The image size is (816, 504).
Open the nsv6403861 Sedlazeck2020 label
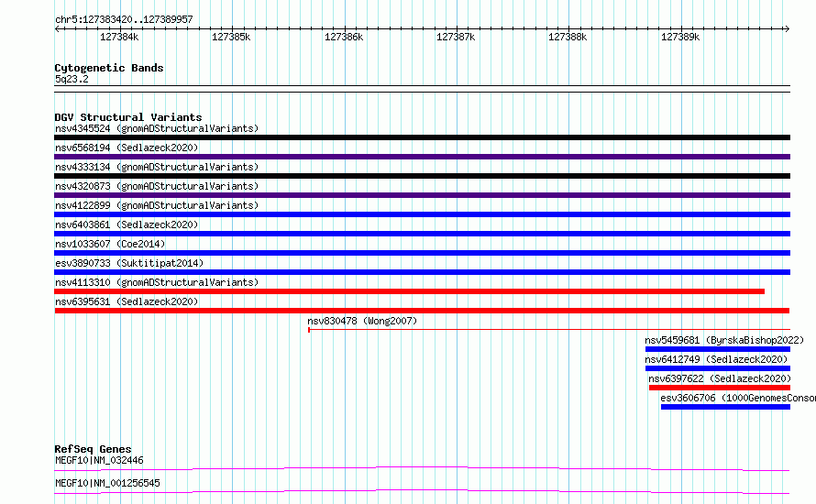pyautogui.click(x=127, y=225)
